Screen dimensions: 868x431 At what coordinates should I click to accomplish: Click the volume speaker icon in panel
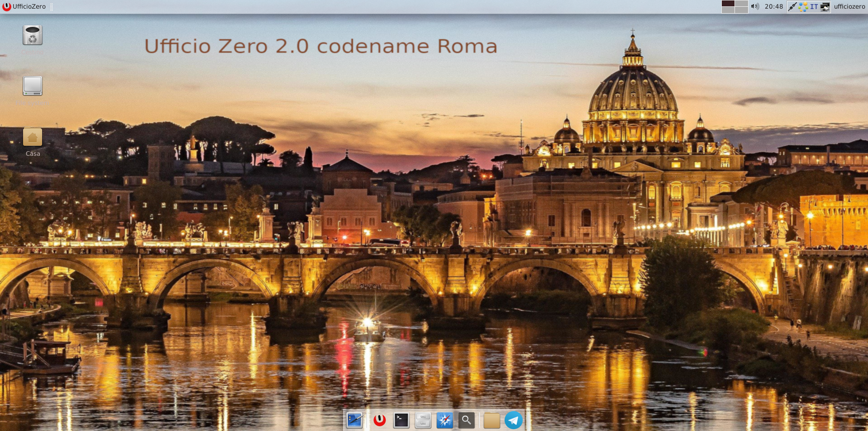coord(755,6)
